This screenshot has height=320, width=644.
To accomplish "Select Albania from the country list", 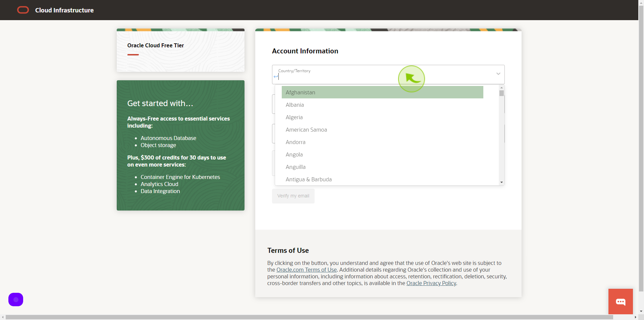I will click(x=382, y=105).
